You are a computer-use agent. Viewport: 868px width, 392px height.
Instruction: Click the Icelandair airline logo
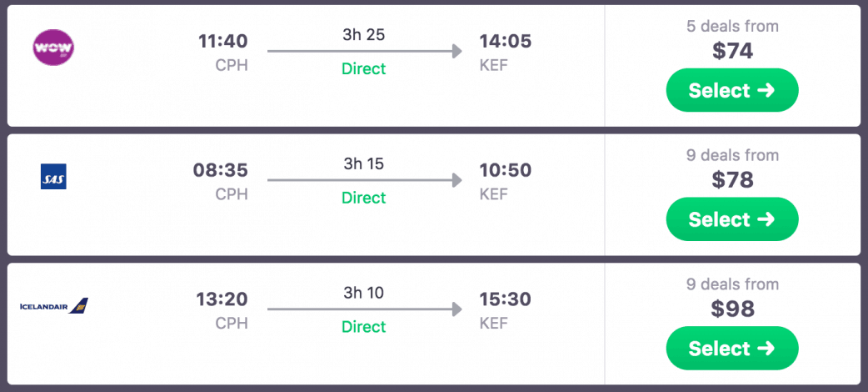pos(54,306)
